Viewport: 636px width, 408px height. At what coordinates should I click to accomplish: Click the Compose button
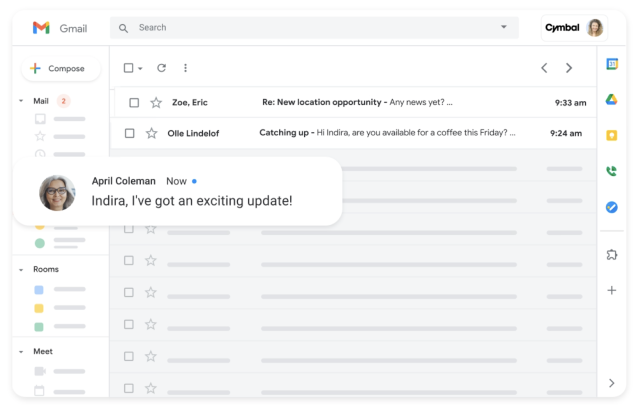tap(61, 69)
